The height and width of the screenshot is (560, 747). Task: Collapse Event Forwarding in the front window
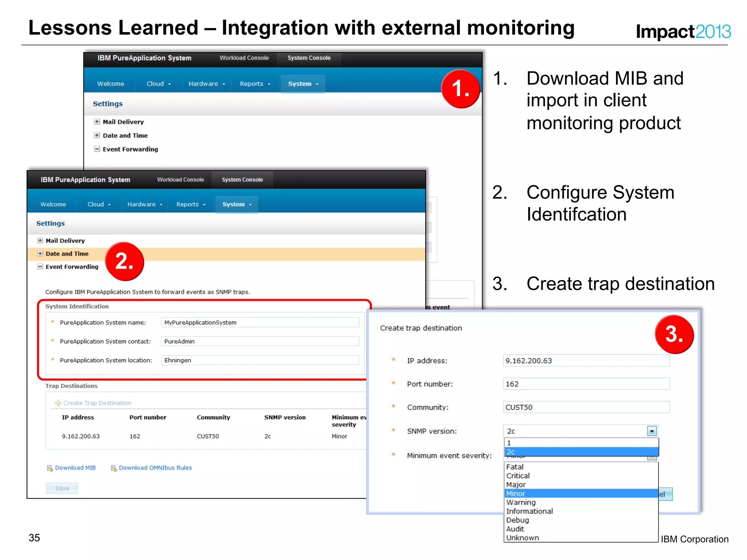click(x=40, y=267)
